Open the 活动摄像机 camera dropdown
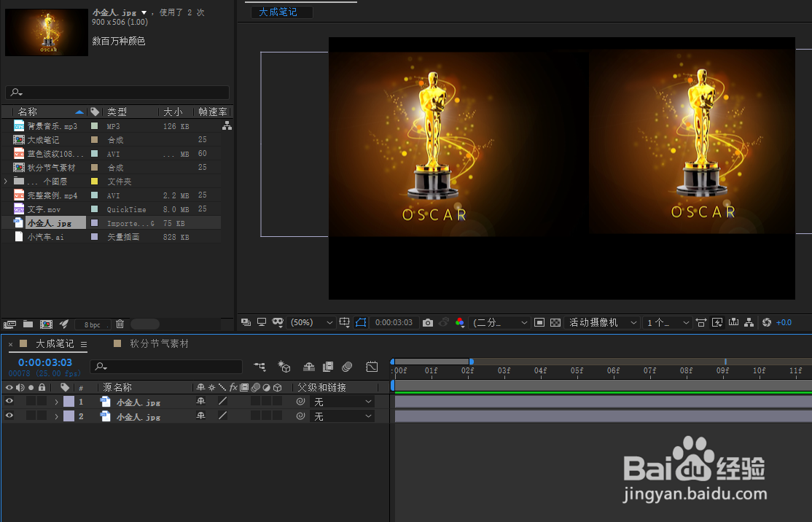 pyautogui.click(x=602, y=323)
